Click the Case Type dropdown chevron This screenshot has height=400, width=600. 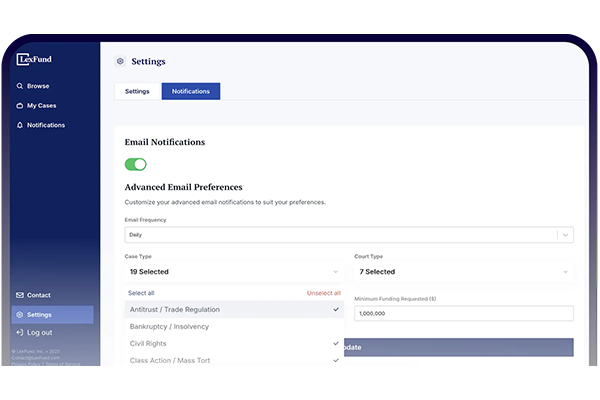coord(336,272)
